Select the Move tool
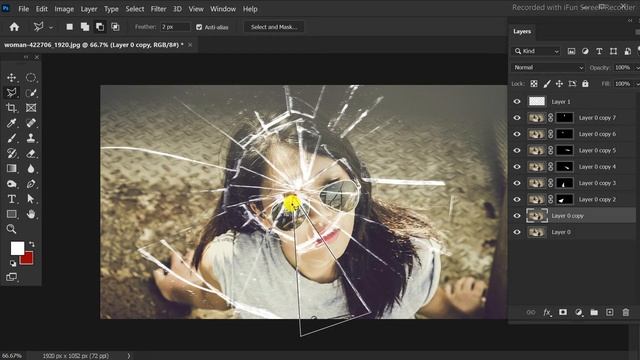Image resolution: width=640 pixels, height=360 pixels. [x=11, y=78]
